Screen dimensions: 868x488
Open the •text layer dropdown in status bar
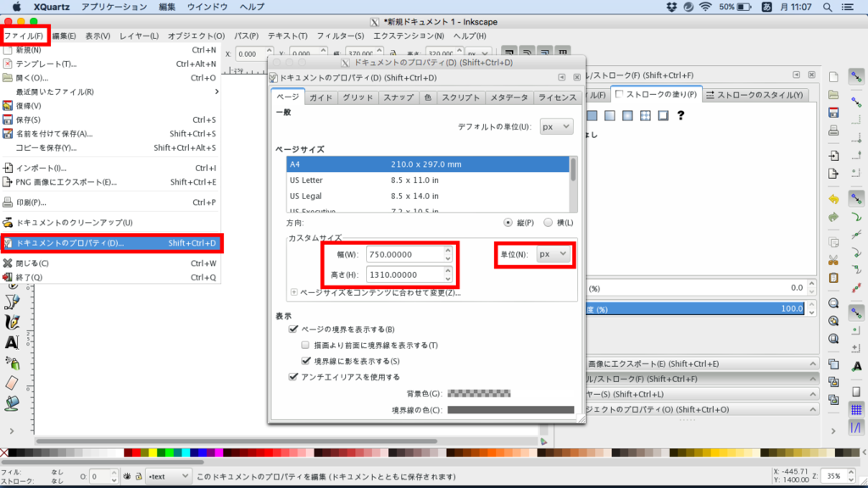tap(168, 476)
